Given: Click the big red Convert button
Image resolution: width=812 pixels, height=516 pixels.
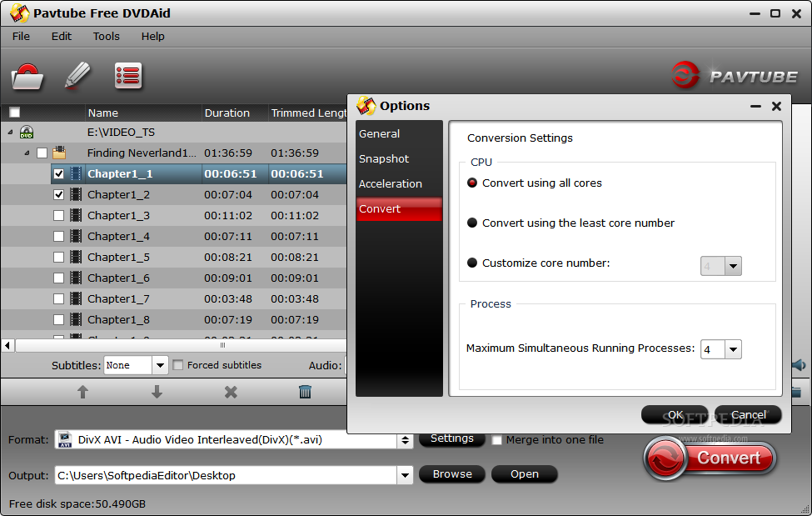Looking at the screenshot, I should pos(710,458).
